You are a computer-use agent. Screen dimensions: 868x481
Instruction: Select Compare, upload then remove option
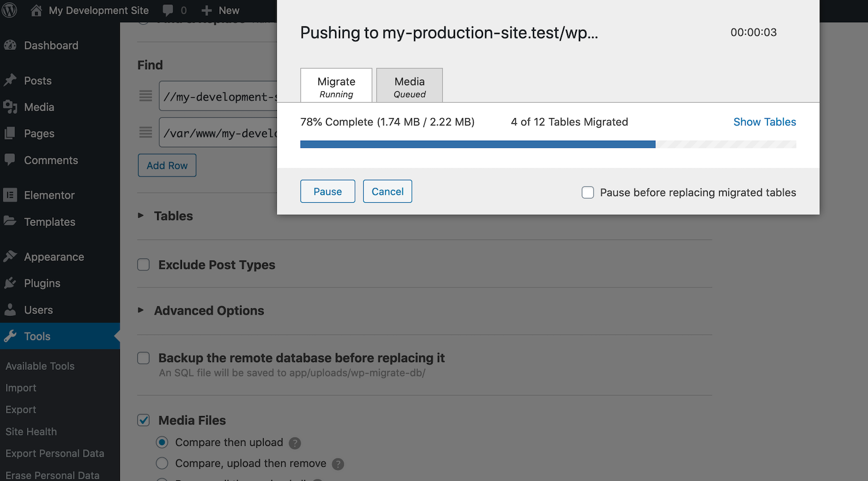point(162,463)
